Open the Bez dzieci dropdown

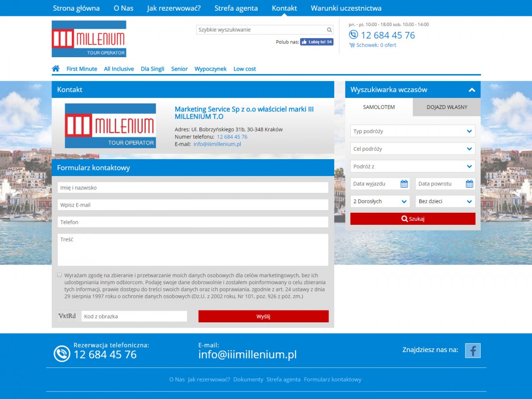point(446,201)
